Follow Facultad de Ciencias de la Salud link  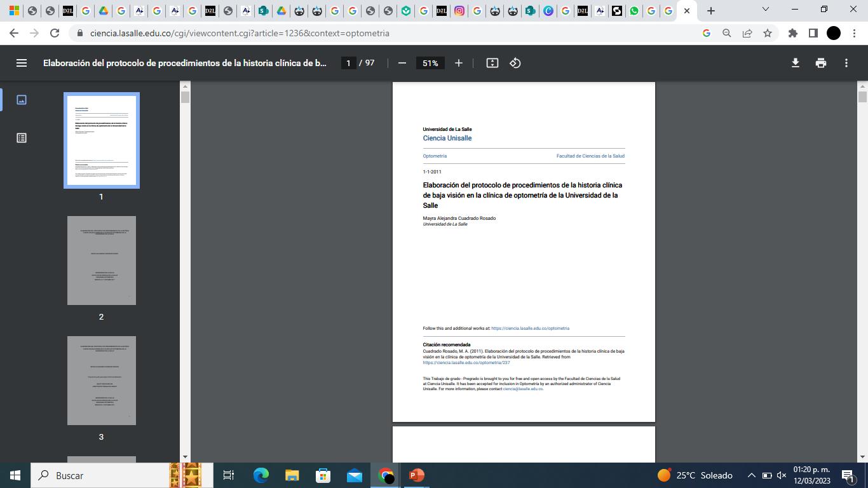590,156
